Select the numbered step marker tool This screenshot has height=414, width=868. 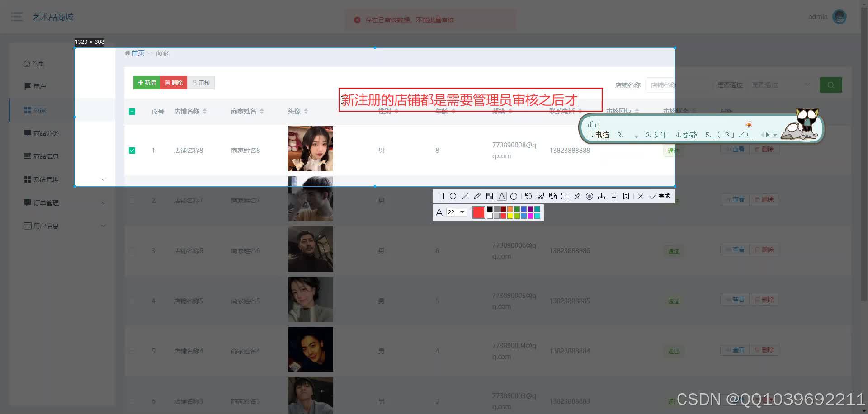tap(514, 196)
